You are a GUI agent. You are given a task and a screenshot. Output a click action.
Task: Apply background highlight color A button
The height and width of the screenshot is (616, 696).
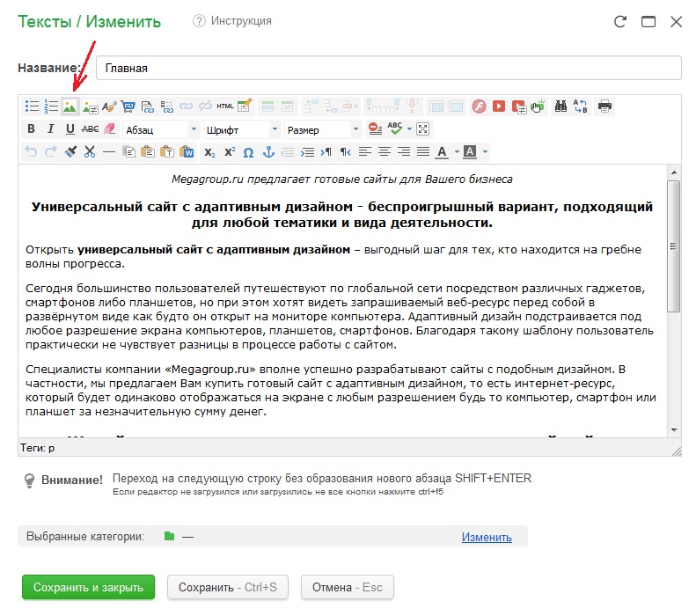[470, 151]
